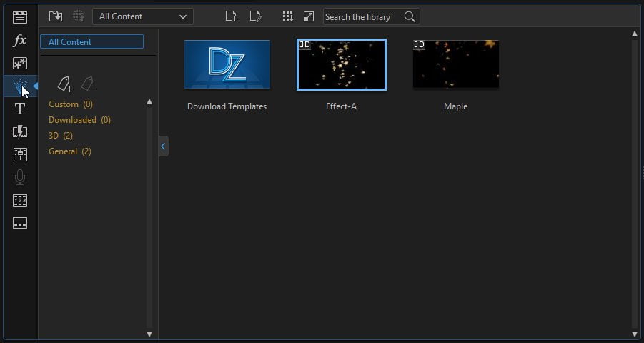Click the modify selected particle template icon
Image resolution: width=644 pixels, height=343 pixels.
(x=255, y=16)
